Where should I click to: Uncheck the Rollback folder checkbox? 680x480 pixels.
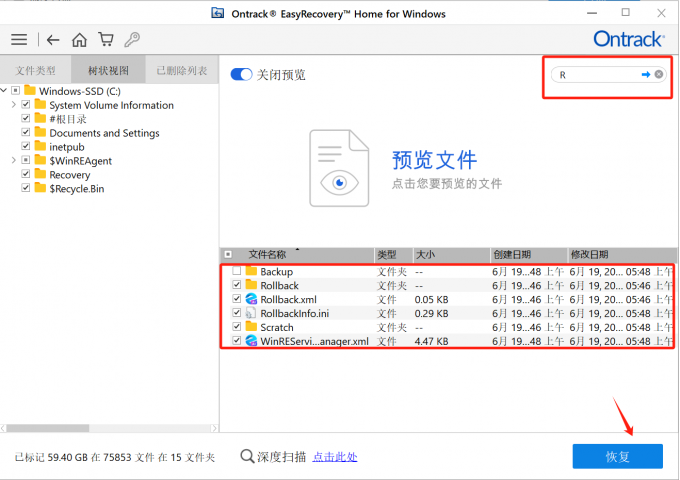tap(237, 285)
